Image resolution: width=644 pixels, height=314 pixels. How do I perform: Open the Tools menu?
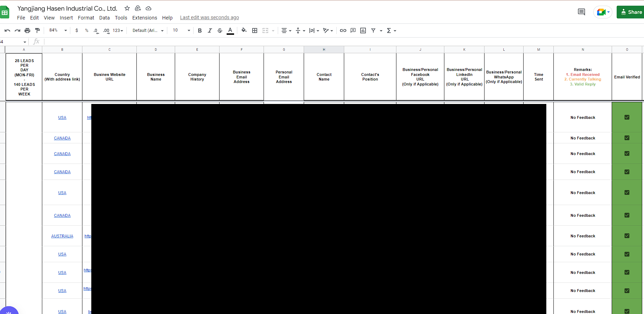coord(121,18)
